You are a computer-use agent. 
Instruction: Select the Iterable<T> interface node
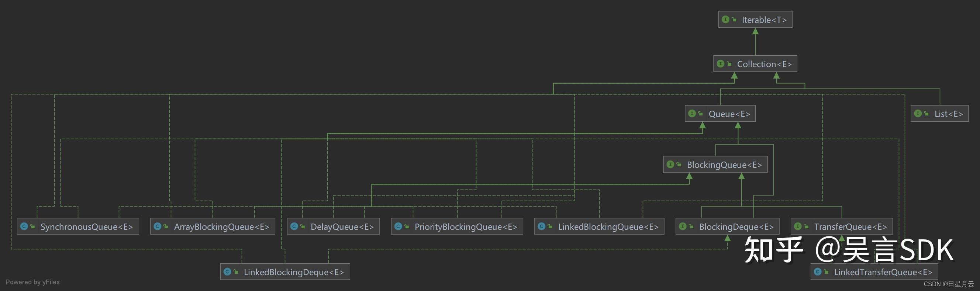click(x=755, y=20)
